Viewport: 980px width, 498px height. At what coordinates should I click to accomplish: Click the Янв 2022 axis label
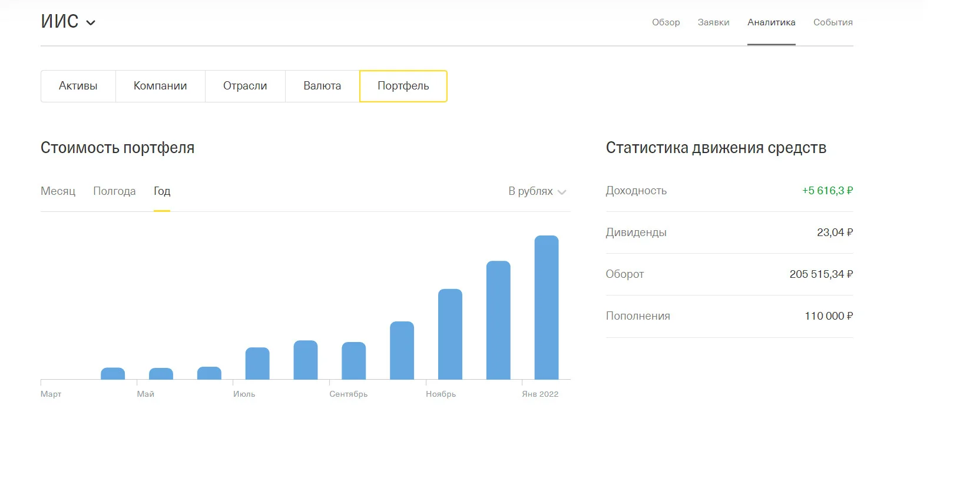[540, 394]
